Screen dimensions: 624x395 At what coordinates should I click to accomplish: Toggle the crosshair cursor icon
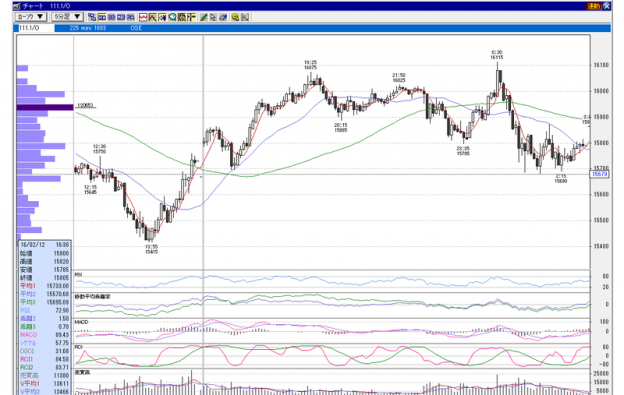coord(191,17)
